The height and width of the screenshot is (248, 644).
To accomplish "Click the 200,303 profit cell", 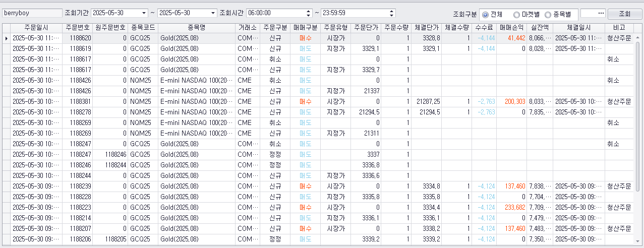I will [511, 101].
